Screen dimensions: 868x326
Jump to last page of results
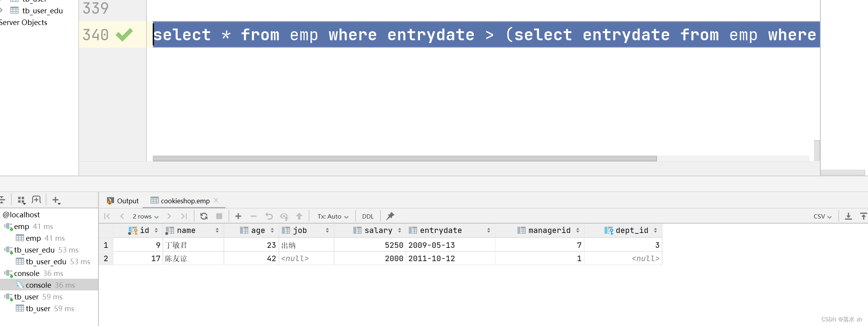click(184, 216)
